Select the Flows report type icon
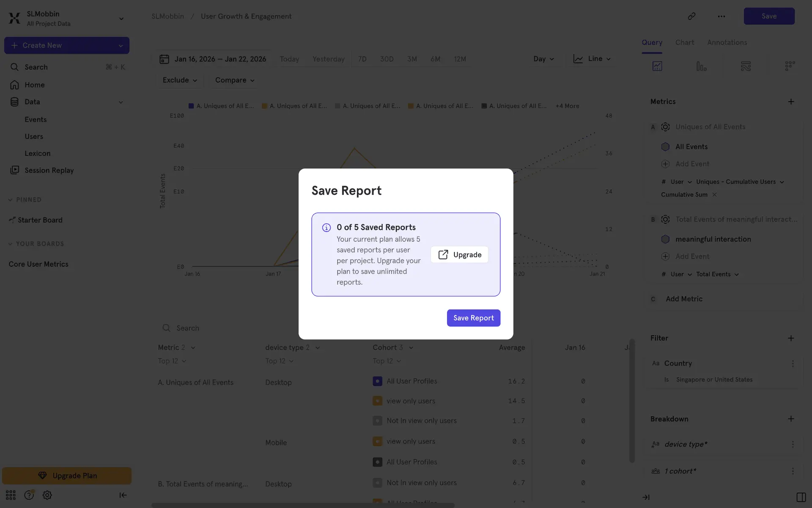This screenshot has width=812, height=508. 746,66
